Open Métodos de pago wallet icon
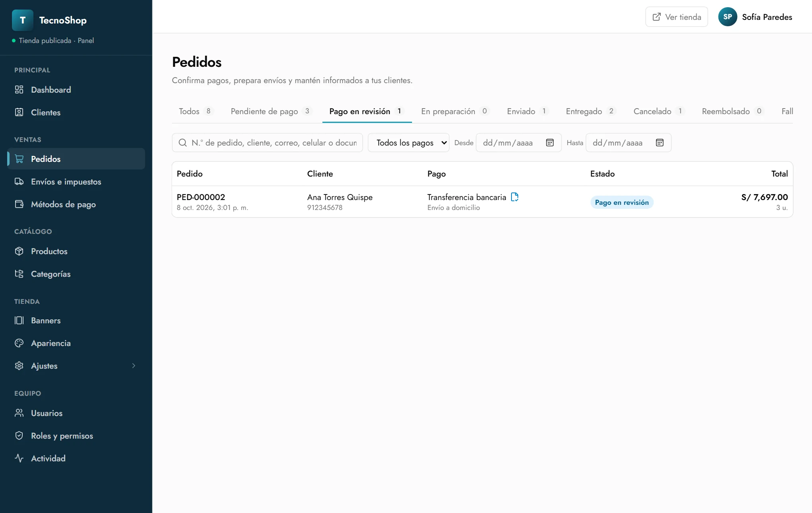812x513 pixels. pos(19,204)
